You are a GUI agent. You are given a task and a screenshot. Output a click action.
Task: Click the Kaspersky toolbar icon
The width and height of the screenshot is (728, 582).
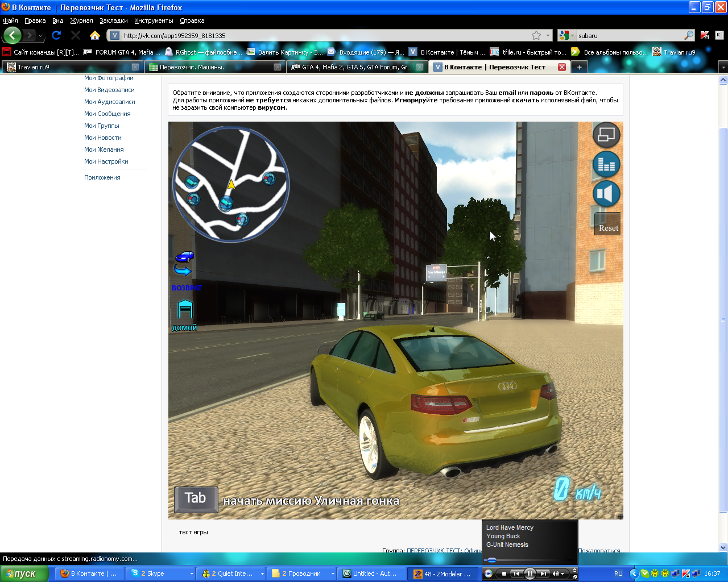tap(705, 35)
